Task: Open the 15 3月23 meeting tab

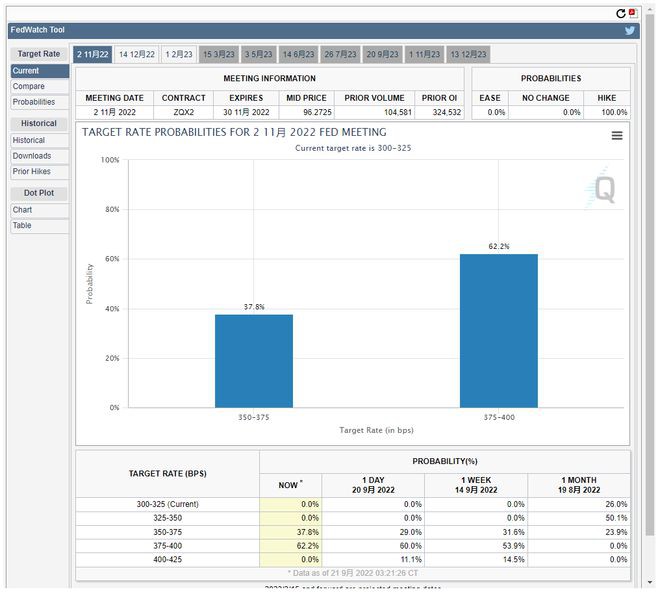Action: [x=218, y=54]
